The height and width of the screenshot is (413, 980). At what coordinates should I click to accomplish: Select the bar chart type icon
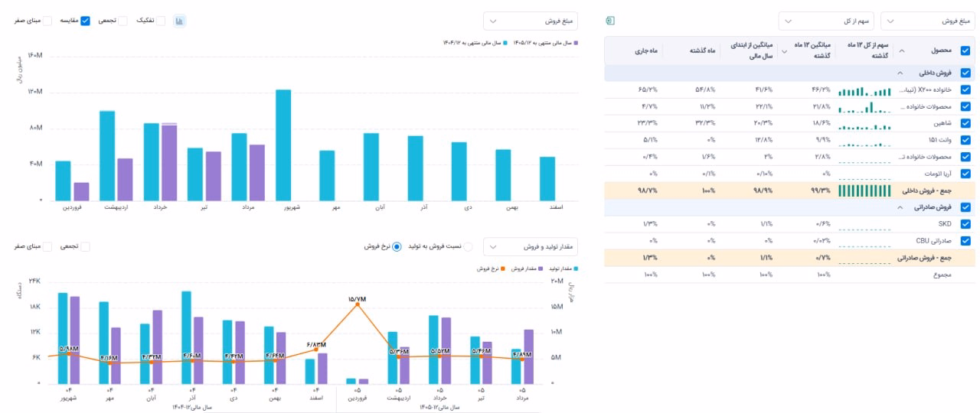click(x=179, y=21)
